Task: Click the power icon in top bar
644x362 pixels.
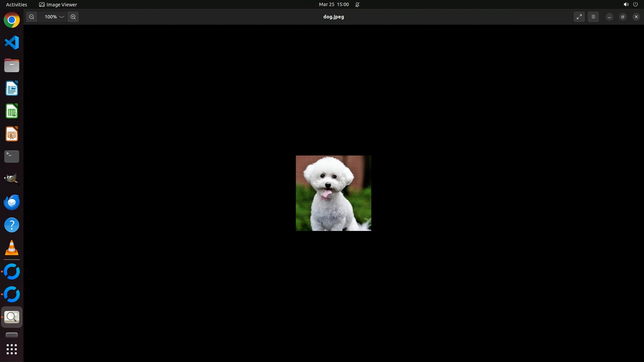Action: pyautogui.click(x=635, y=4)
